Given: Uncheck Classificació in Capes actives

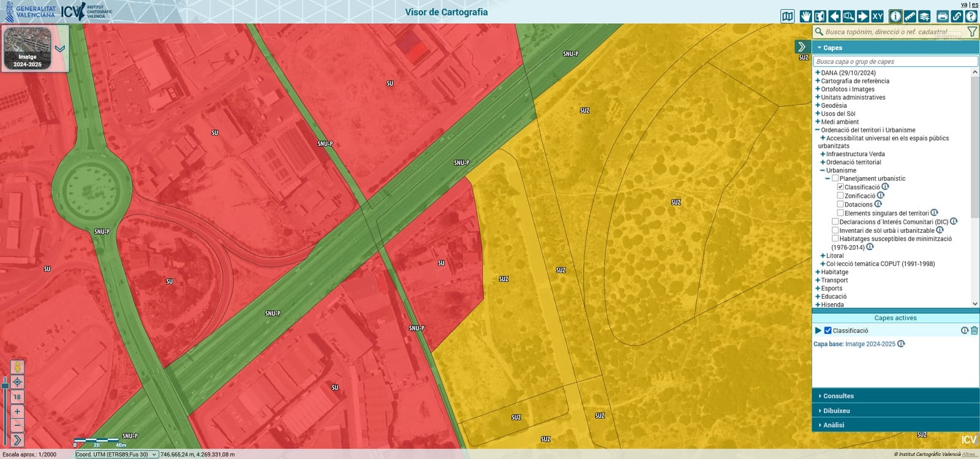Looking at the screenshot, I should 828,330.
